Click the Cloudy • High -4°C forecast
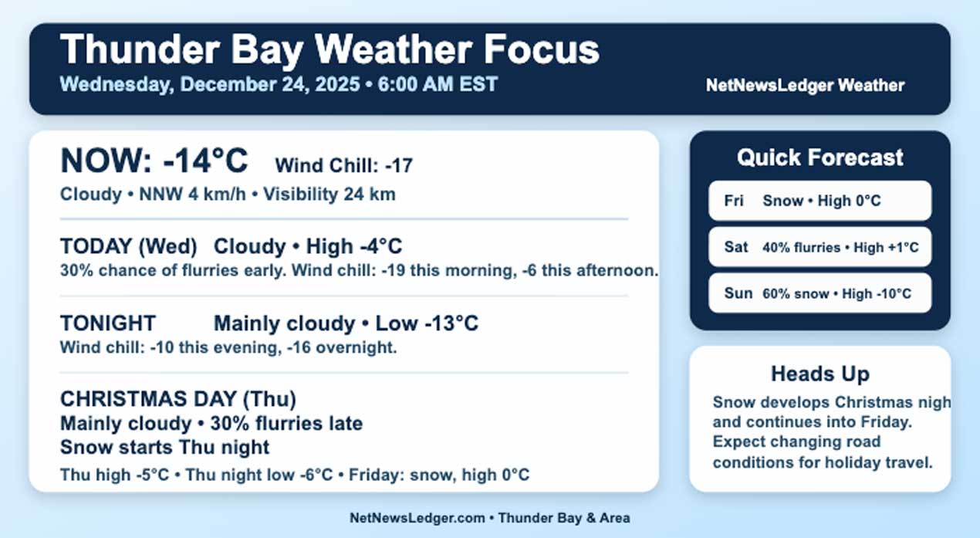This screenshot has height=538, width=980. [308, 247]
